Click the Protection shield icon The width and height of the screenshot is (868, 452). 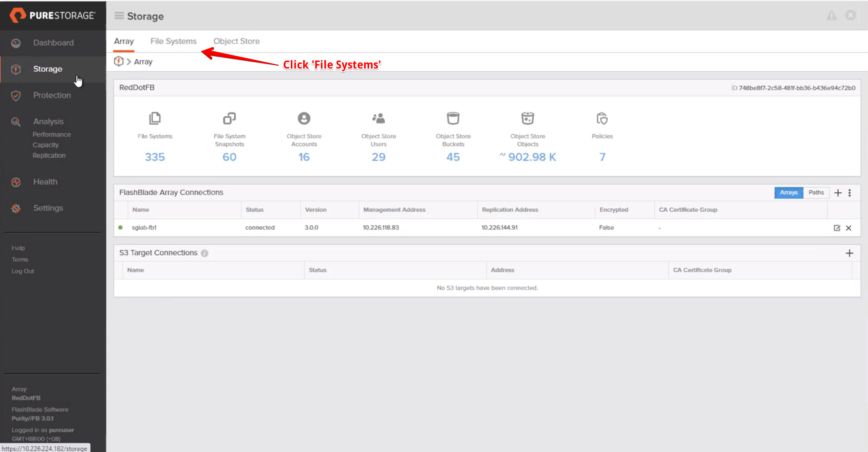16,95
